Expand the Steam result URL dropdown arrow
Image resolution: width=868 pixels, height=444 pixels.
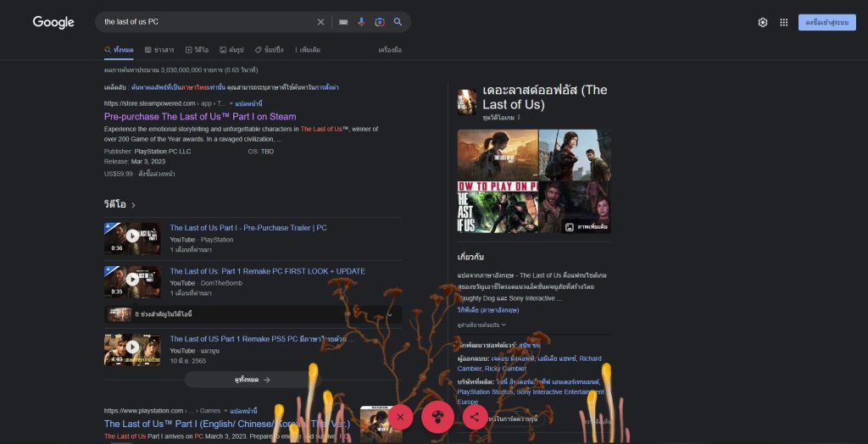point(231,104)
